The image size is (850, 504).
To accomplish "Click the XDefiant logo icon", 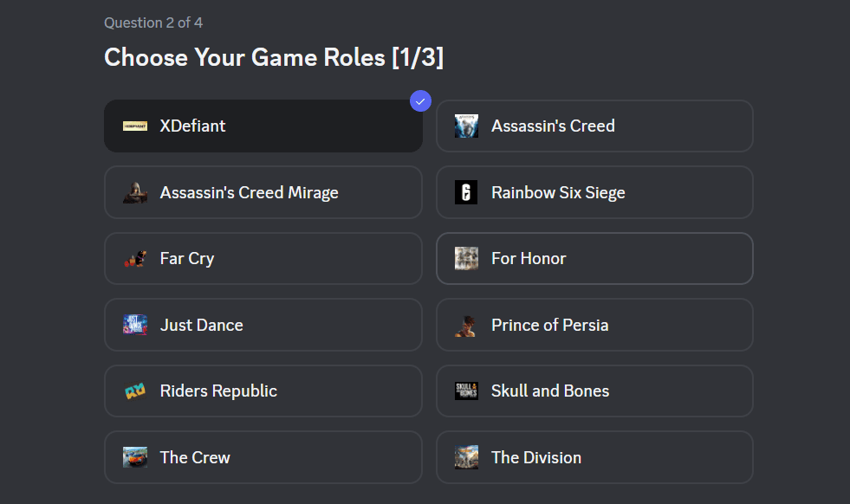I will click(x=135, y=126).
